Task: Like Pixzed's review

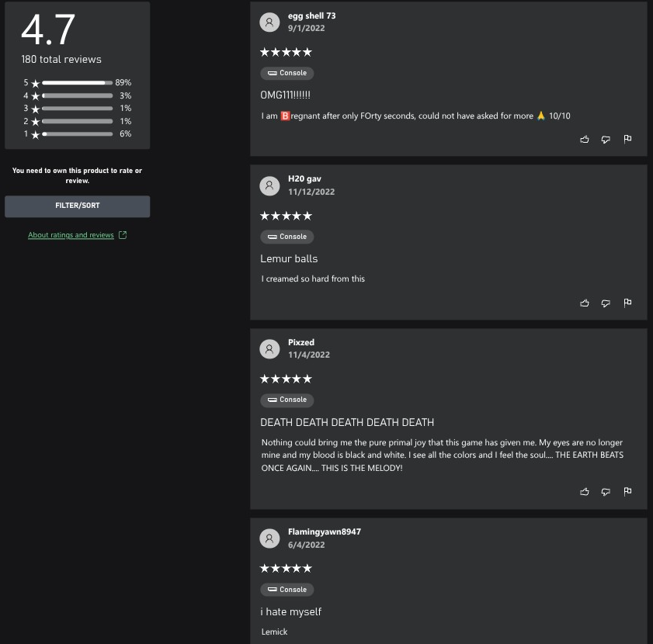Action: point(585,492)
